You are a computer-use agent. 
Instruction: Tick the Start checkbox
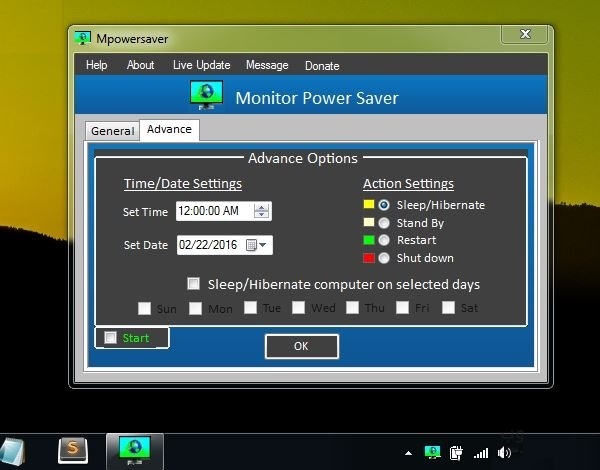[x=110, y=338]
